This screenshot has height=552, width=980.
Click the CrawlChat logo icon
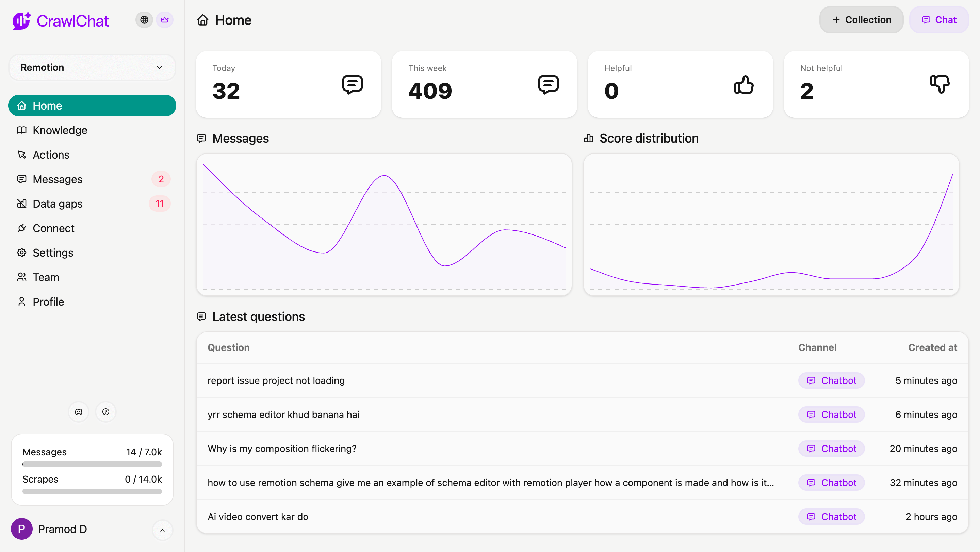(22, 20)
